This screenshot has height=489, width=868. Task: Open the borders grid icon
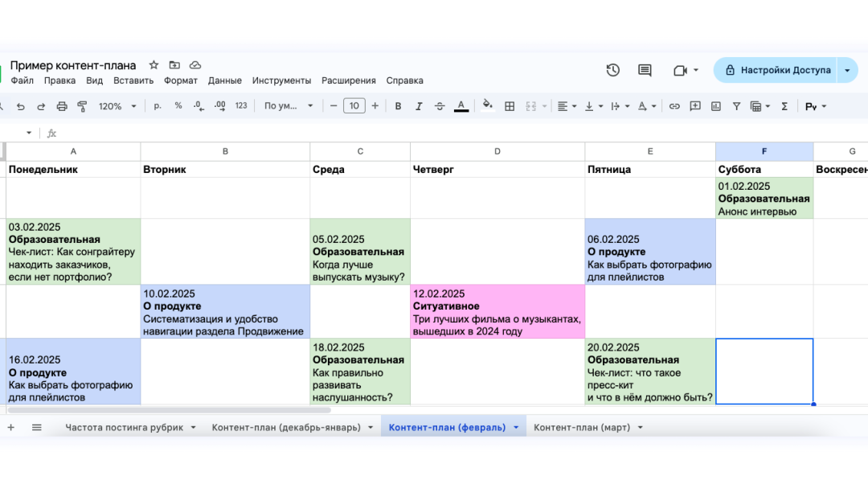(x=509, y=106)
